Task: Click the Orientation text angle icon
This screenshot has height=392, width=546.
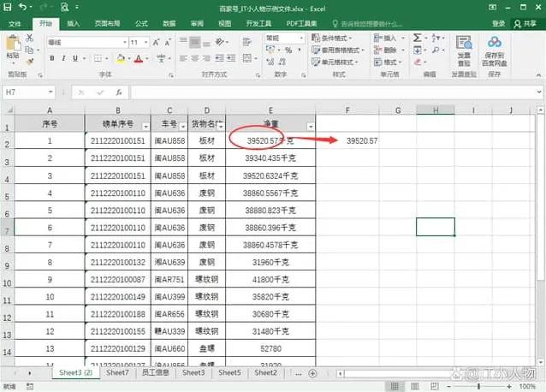Action: 220,42
